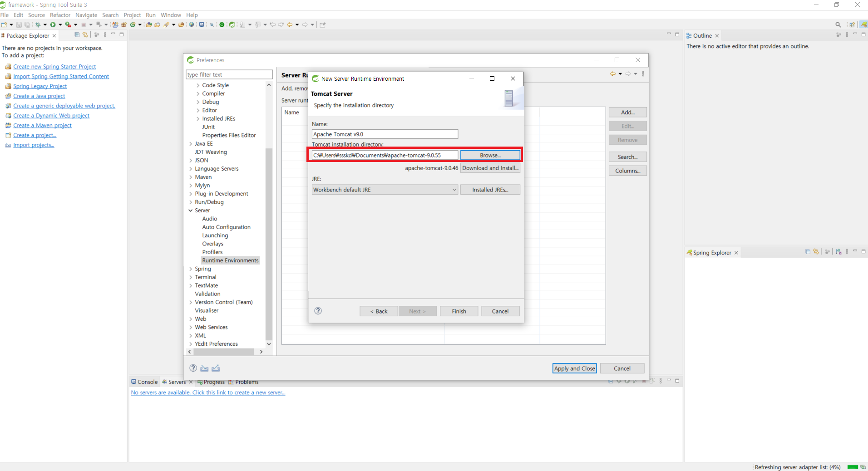Toggle Link with Editor in Package Explorer

pyautogui.click(x=85, y=34)
